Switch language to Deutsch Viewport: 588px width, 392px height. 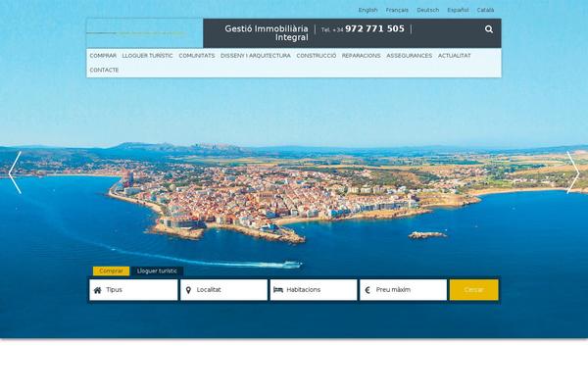pos(428,10)
